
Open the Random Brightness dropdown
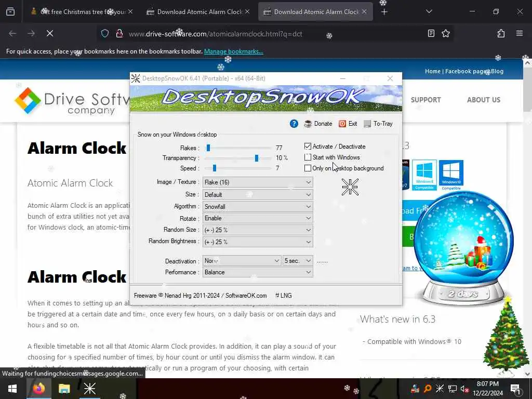(258, 242)
